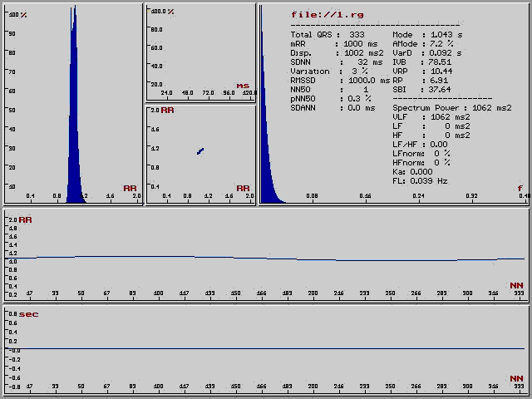The width and height of the screenshot is (532, 399).
Task: Click the RMSSD 1000.0 ms entry
Action: click(x=339, y=81)
